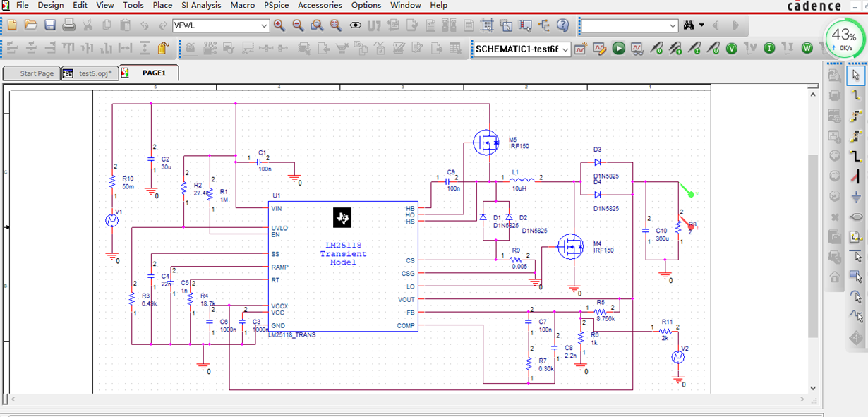Click the Zoom In magnifier
This screenshot has width=868, height=417.
[x=279, y=25]
